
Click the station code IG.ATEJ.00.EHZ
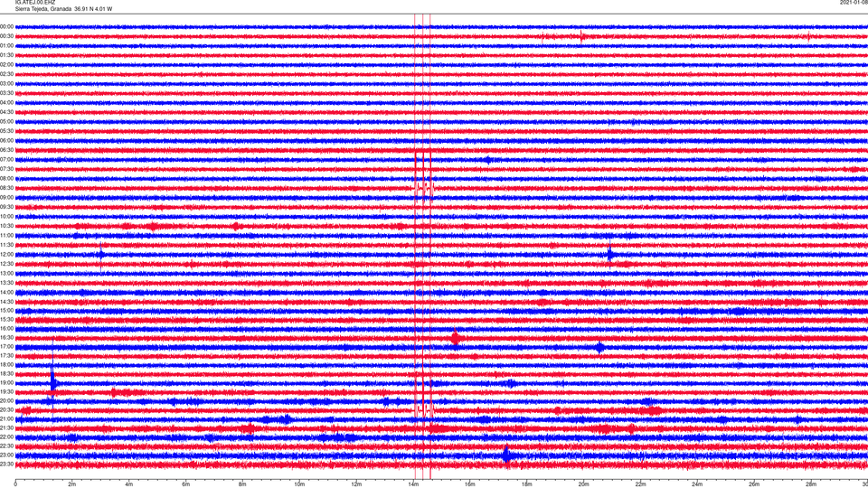coord(35,2)
